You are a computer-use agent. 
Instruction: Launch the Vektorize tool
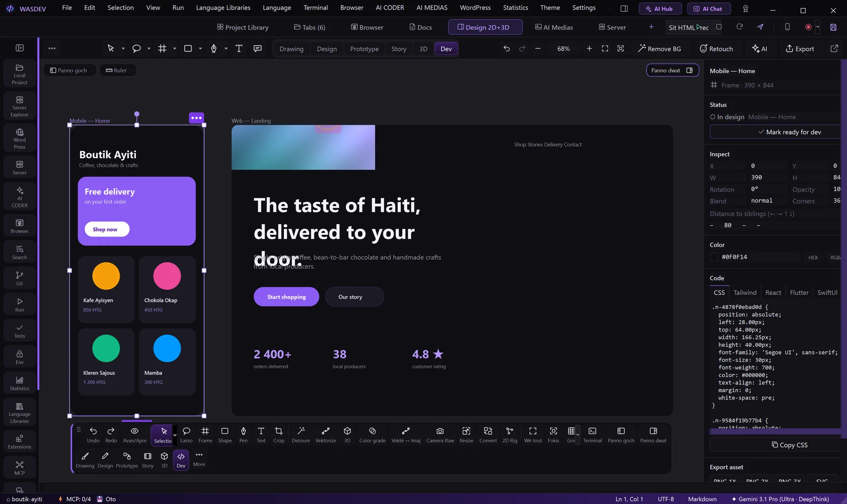pyautogui.click(x=326, y=435)
